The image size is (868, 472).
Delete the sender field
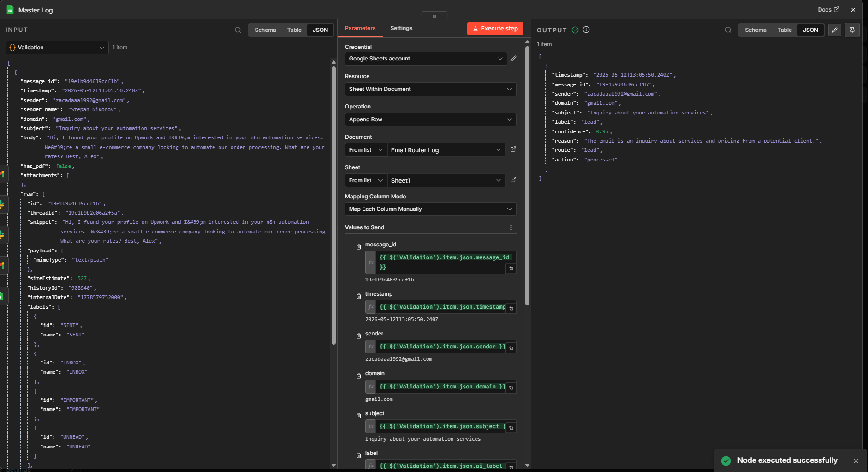359,336
